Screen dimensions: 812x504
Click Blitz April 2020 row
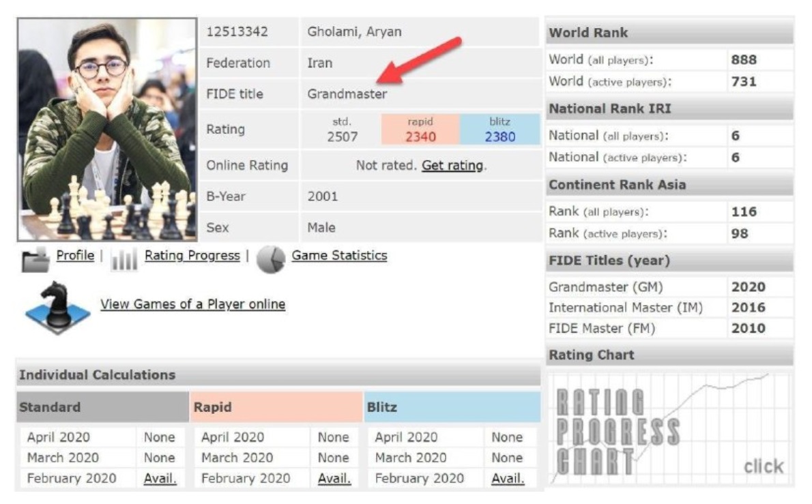click(x=452, y=437)
